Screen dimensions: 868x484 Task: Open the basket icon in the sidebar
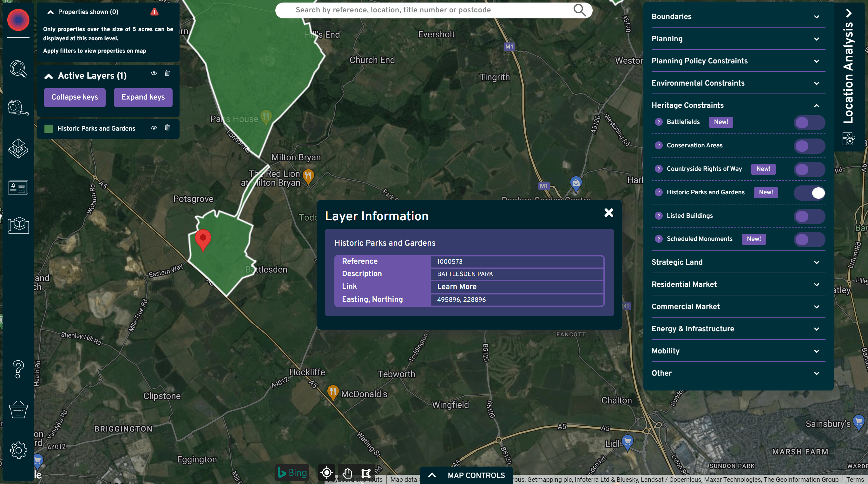coord(18,410)
